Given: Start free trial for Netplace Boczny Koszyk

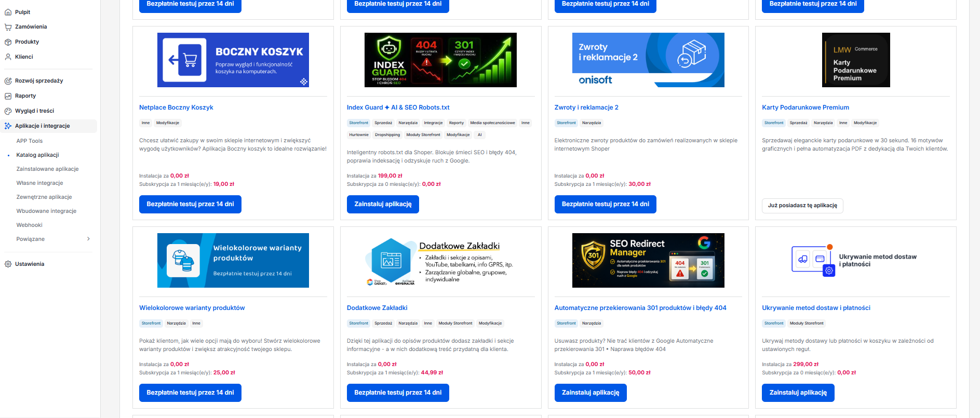Looking at the screenshot, I should point(190,204).
